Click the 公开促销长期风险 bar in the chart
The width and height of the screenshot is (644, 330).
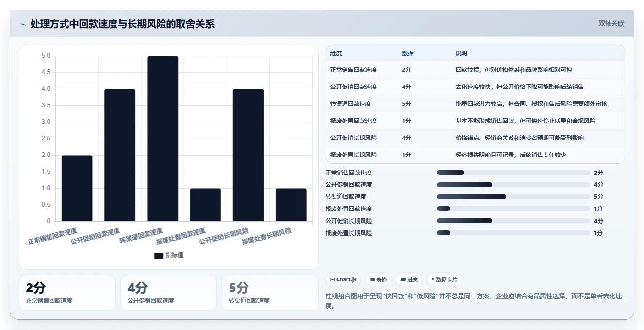tap(248, 155)
